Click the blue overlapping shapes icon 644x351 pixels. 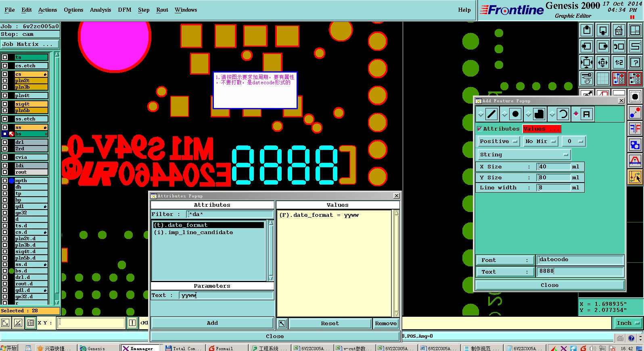coord(635,145)
